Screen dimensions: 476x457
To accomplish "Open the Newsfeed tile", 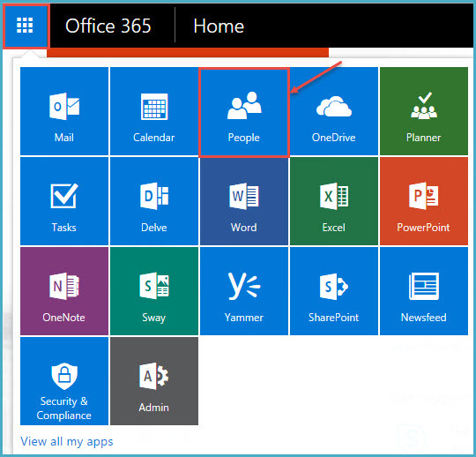I will 424,291.
